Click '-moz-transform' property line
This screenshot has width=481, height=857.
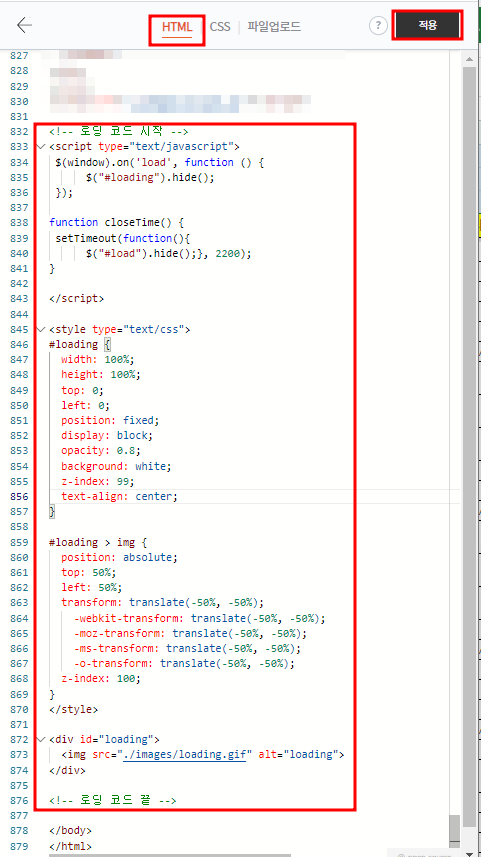pos(190,633)
